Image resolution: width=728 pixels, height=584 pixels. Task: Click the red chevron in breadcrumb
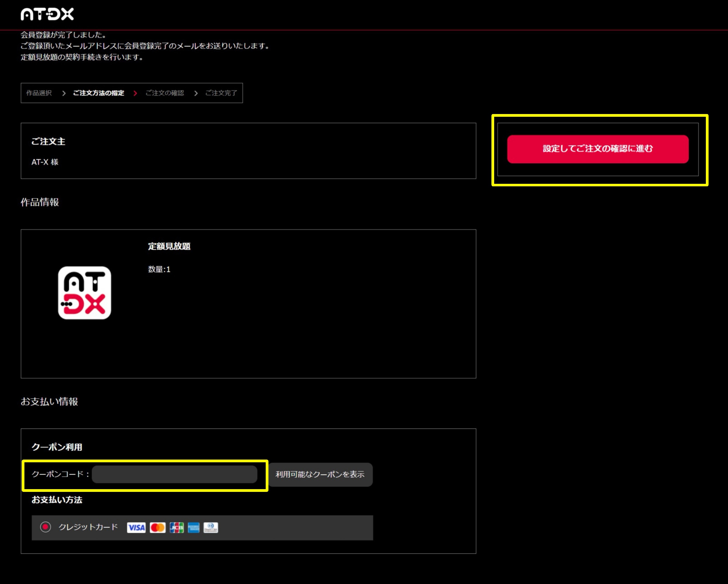pos(135,93)
